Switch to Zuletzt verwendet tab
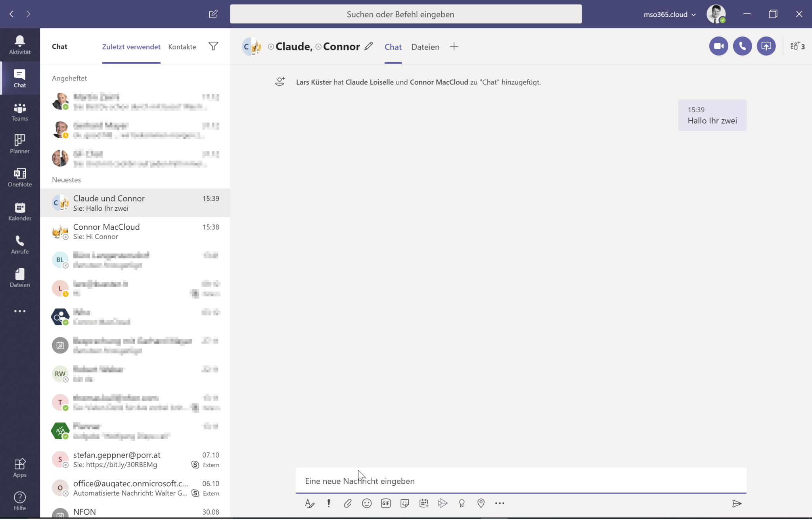812x519 pixels. coord(131,46)
